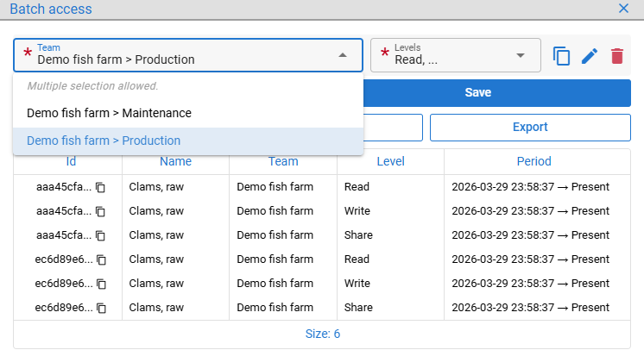Deselect Demo fish farm > Production option
Image resolution: width=644 pixels, height=350 pixels.
188,141
